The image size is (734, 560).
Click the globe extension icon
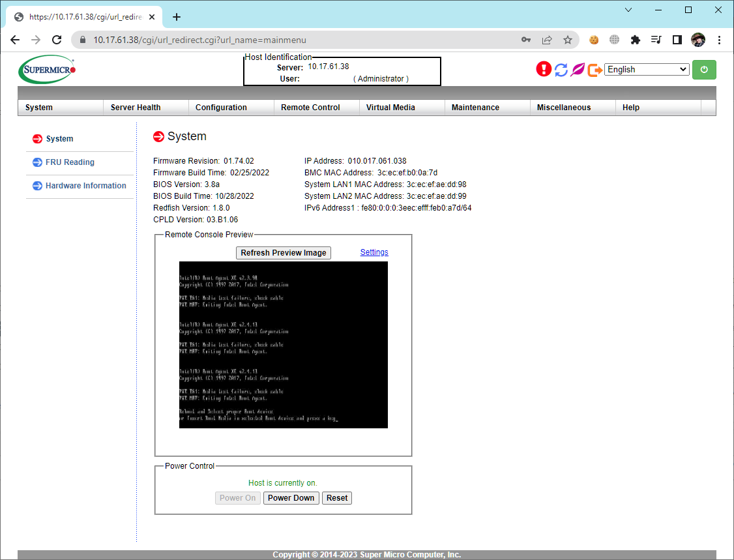[x=614, y=40]
